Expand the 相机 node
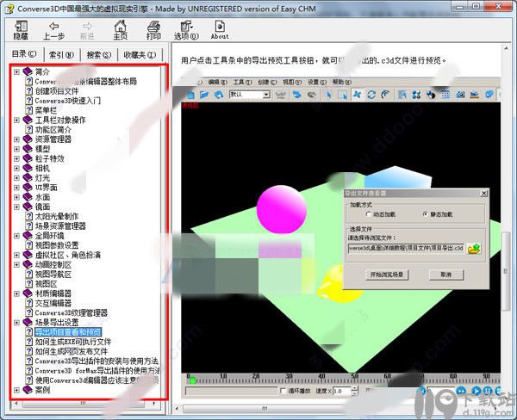The width and height of the screenshot is (517, 420). 16,169
